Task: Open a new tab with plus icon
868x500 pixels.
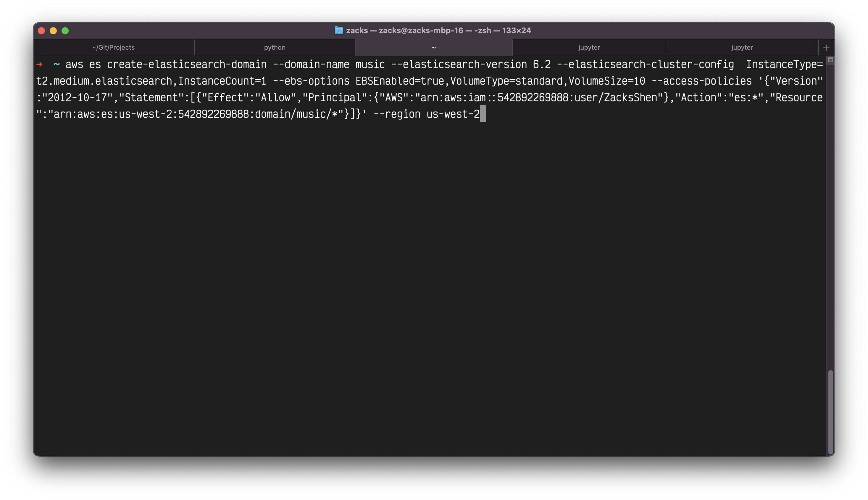Action: tap(826, 48)
